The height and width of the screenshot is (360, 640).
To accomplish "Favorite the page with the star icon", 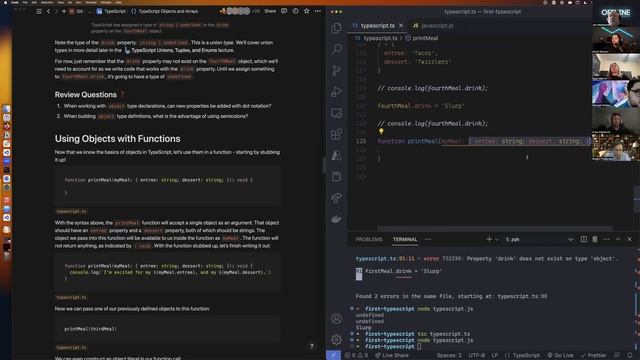I will coord(307,11).
